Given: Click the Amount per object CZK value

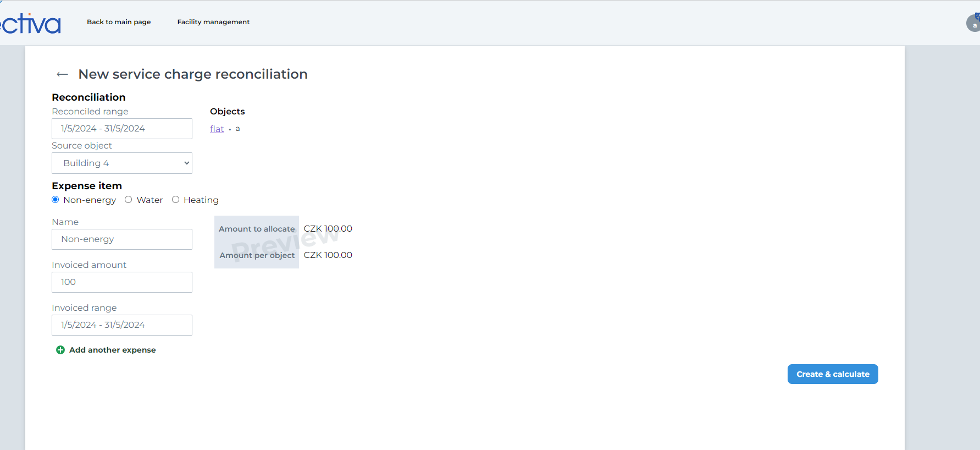Looking at the screenshot, I should tap(328, 255).
